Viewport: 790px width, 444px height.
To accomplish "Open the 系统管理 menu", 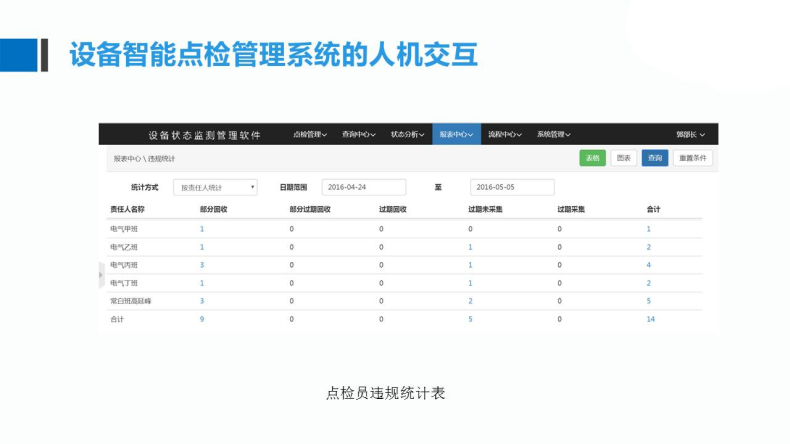I will [x=553, y=134].
